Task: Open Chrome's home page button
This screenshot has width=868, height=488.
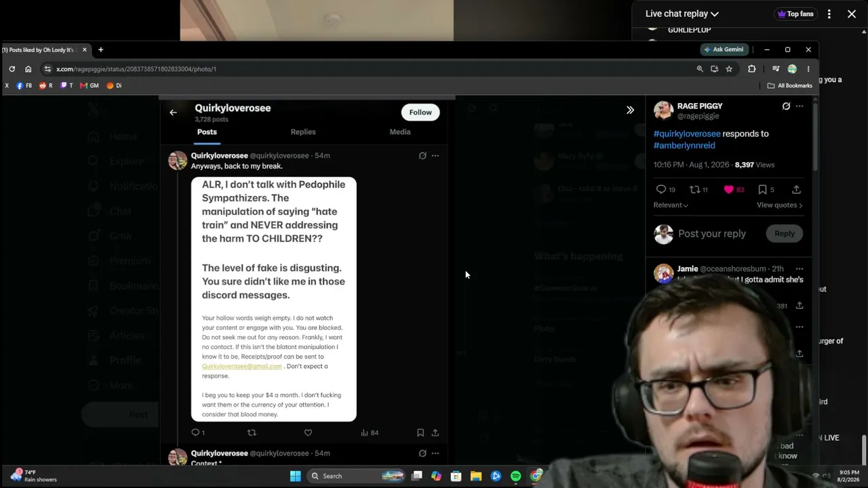Action: [28, 68]
